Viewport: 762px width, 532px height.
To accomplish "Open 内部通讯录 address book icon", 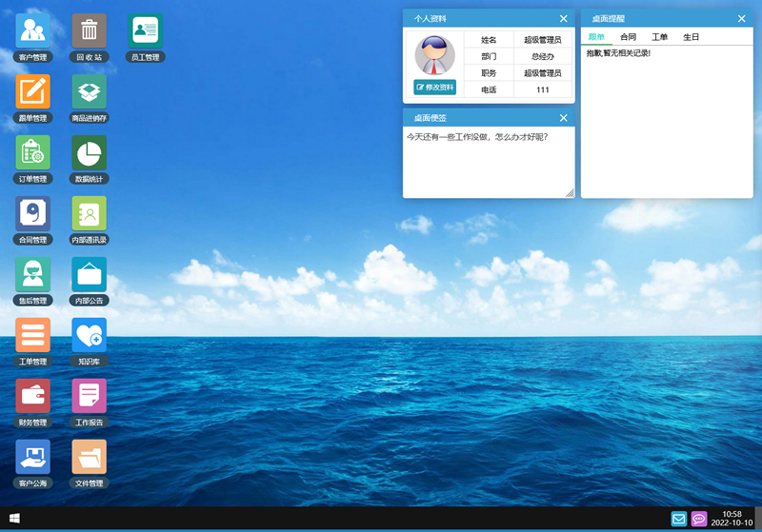I will pos(89,213).
